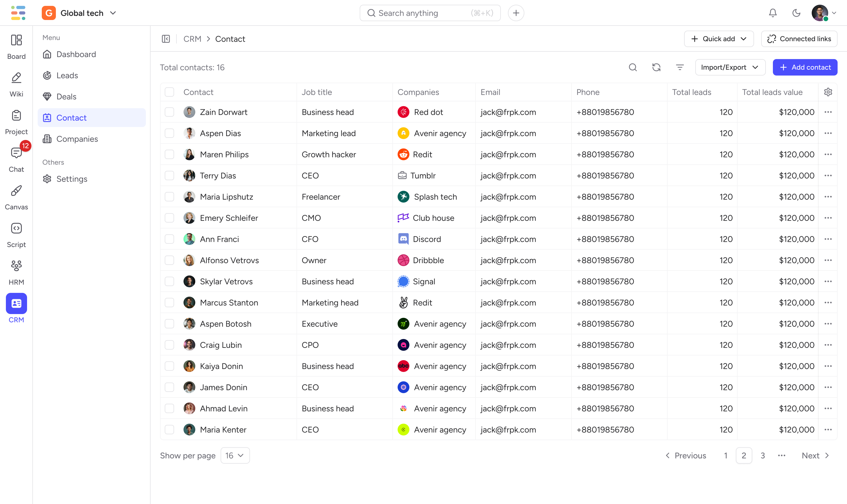Open table column settings gear
This screenshot has width=847, height=504.
pos(828,92)
